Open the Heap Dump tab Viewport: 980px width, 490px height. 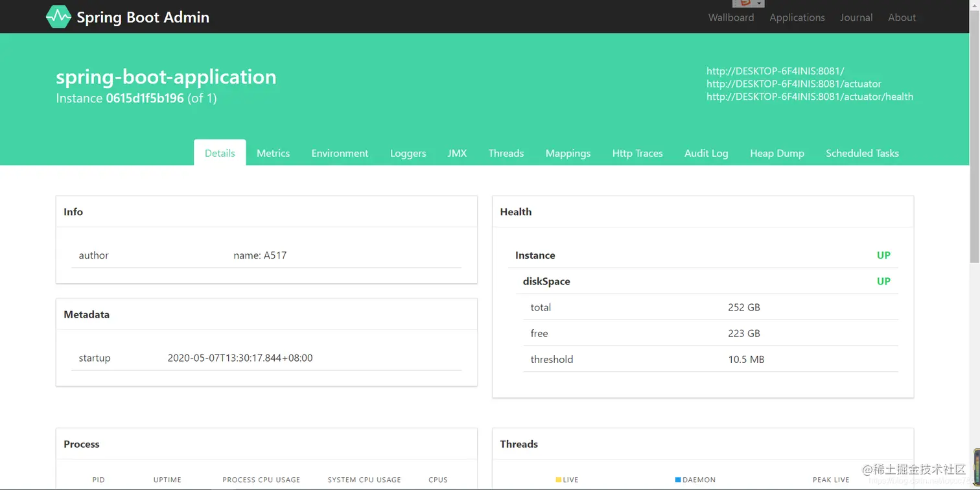pyautogui.click(x=776, y=153)
